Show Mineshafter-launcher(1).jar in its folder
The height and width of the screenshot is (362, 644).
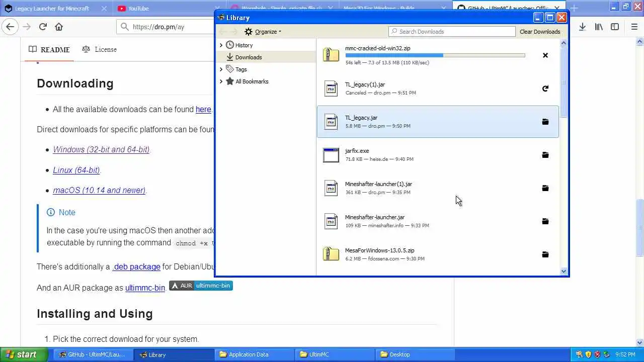(x=545, y=188)
